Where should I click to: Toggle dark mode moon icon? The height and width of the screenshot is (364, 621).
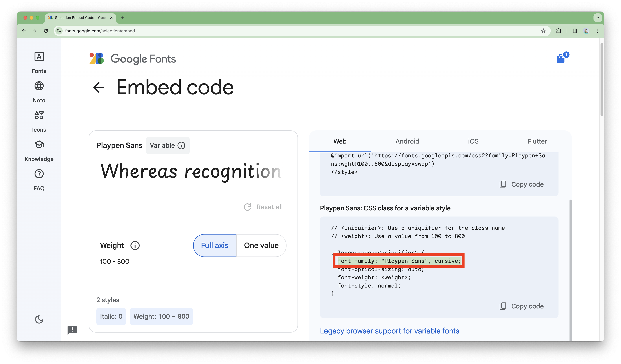coord(39,319)
